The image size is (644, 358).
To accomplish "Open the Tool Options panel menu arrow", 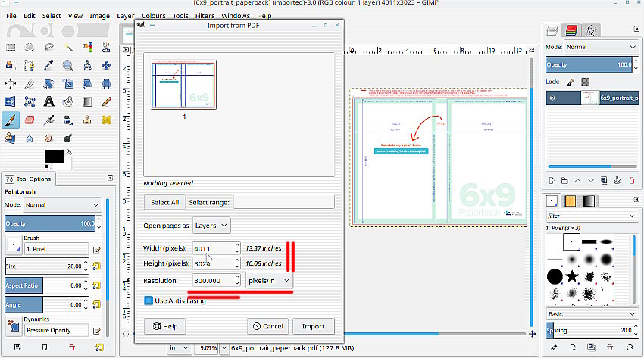I will (110, 178).
